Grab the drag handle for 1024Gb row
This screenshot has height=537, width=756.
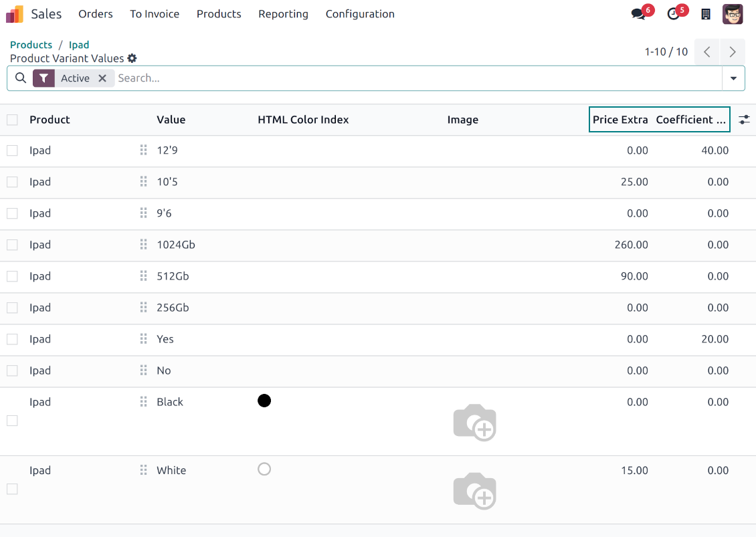click(x=143, y=244)
